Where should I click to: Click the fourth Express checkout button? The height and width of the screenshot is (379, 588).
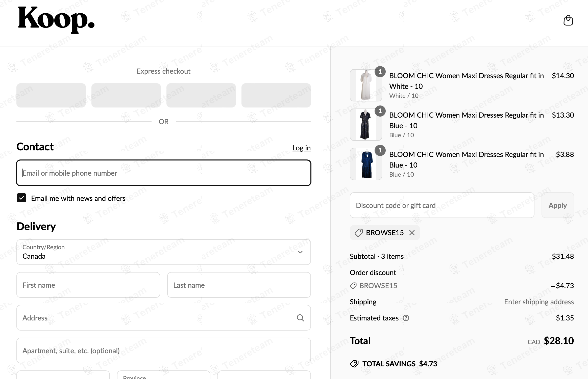click(276, 95)
